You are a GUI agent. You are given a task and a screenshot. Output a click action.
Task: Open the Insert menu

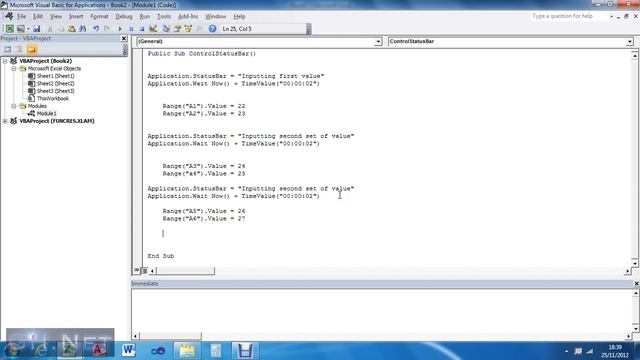tap(76, 16)
